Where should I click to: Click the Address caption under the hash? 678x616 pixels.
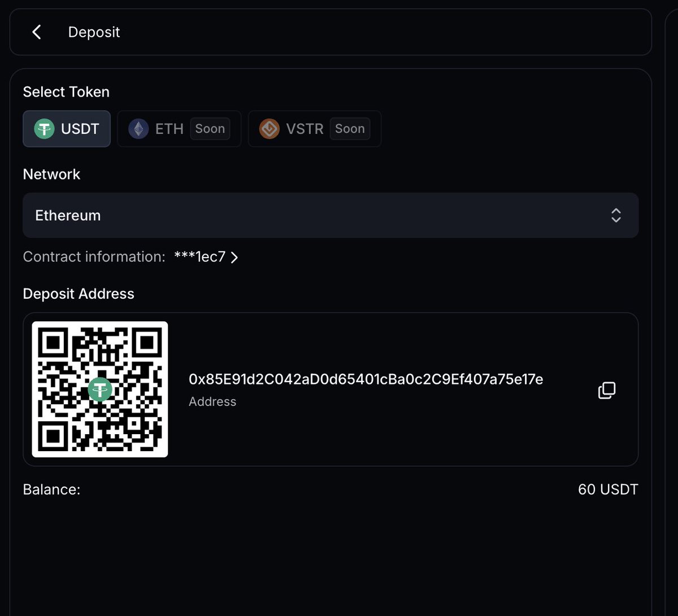point(212,402)
